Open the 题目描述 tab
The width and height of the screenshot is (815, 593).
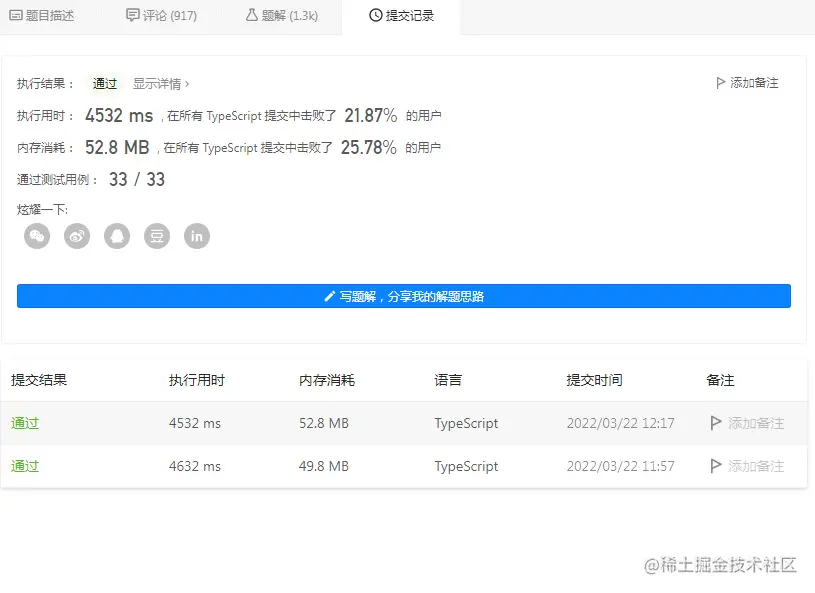[42, 16]
